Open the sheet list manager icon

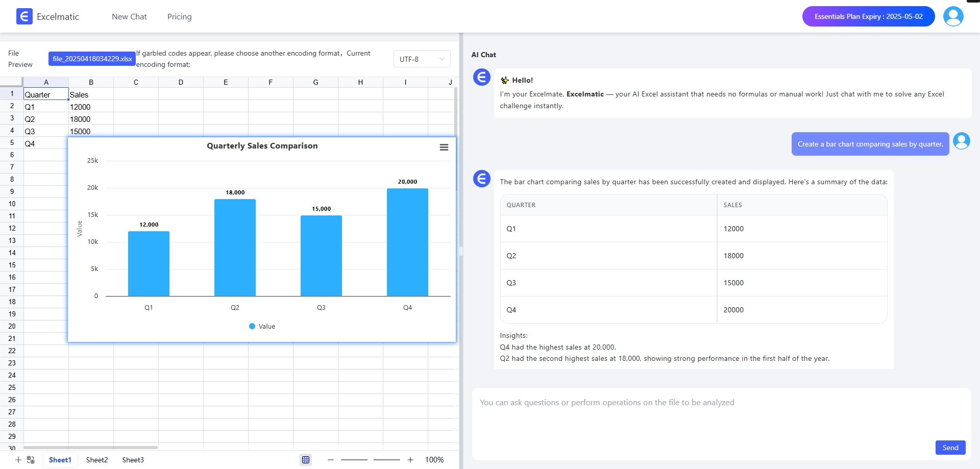tap(31, 460)
